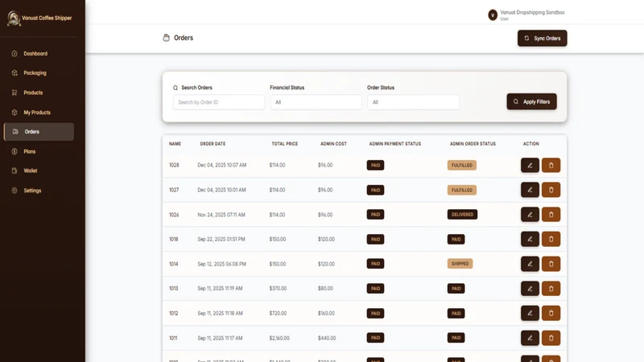Click order date Nov 24, 2025 07:11 AM
This screenshot has width=644, height=362.
(x=221, y=214)
